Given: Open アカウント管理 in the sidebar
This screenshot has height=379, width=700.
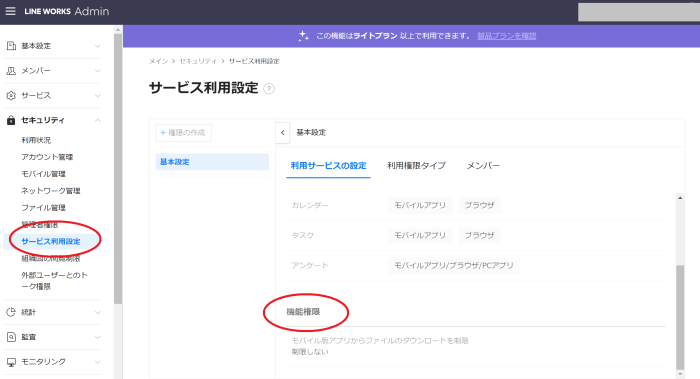Looking at the screenshot, I should pos(47,157).
